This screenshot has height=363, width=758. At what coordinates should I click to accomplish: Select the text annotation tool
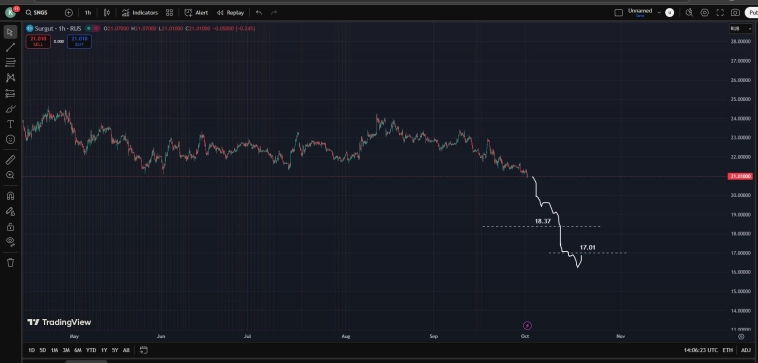tap(10, 124)
